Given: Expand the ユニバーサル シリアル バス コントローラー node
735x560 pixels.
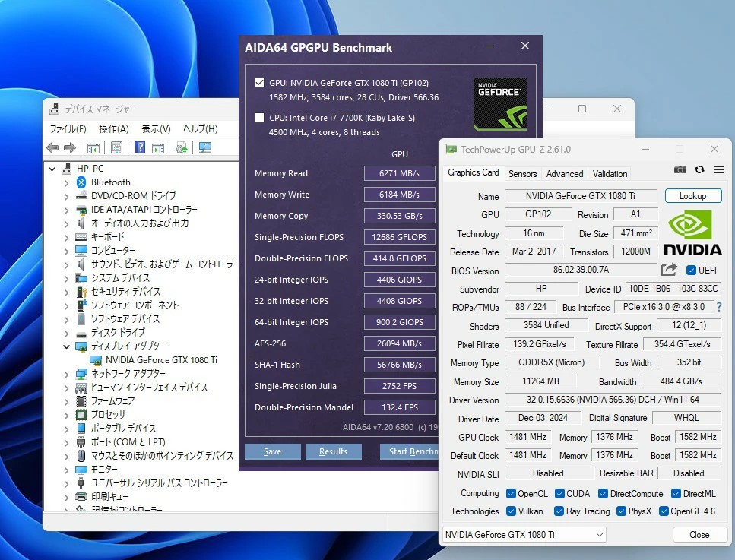Looking at the screenshot, I should coord(66,483).
